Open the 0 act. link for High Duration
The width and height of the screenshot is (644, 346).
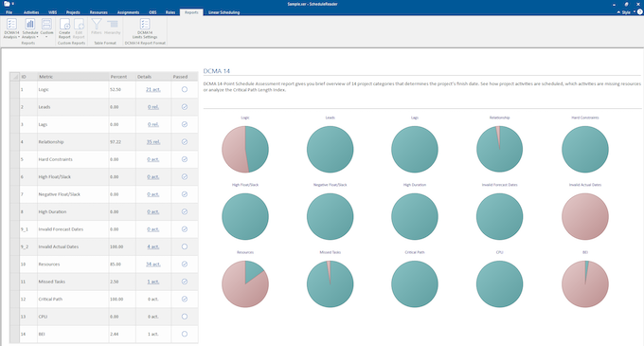click(153, 211)
